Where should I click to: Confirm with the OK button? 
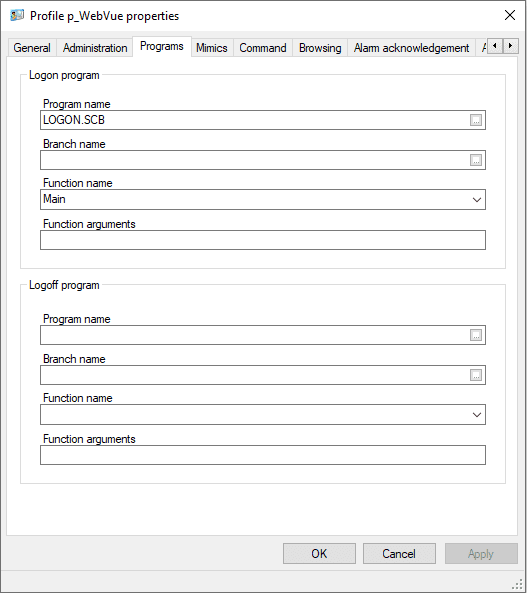coord(319,554)
